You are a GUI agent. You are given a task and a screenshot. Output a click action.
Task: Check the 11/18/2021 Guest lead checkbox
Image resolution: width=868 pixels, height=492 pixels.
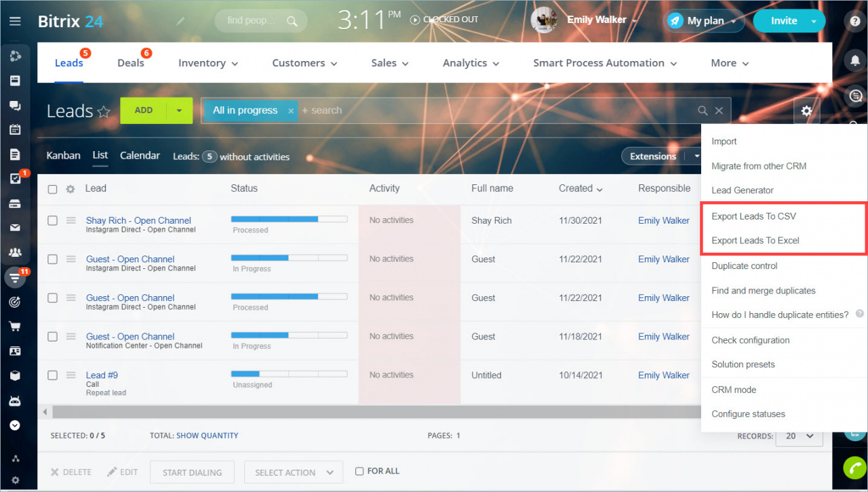[52, 336]
